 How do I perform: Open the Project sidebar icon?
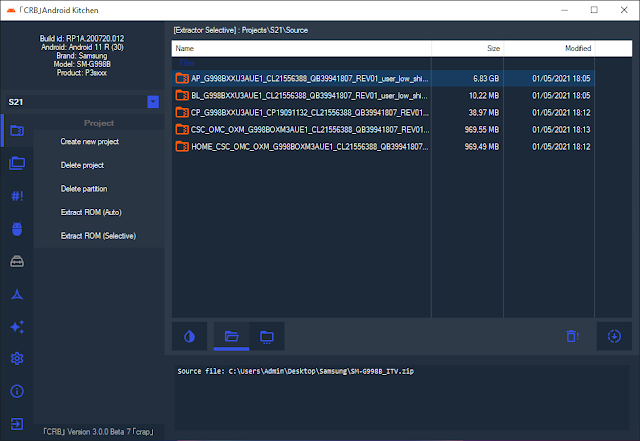(17, 131)
